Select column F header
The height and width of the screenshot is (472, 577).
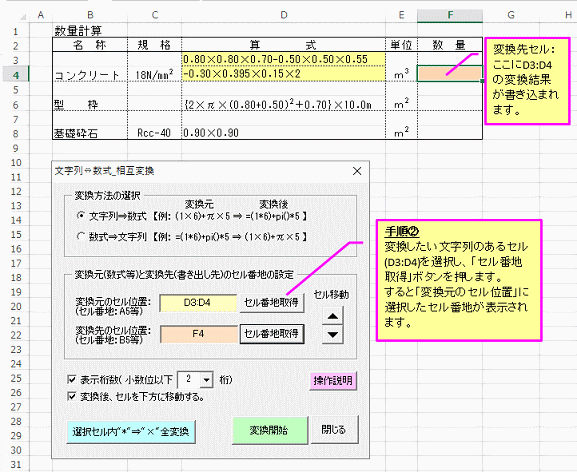point(450,15)
